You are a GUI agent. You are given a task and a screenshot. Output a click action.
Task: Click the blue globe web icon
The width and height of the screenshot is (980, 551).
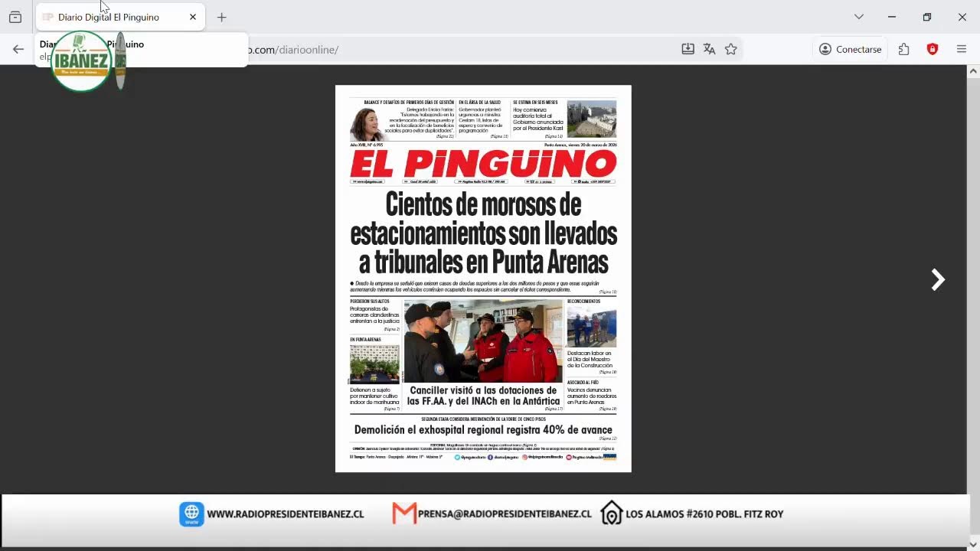tap(191, 514)
